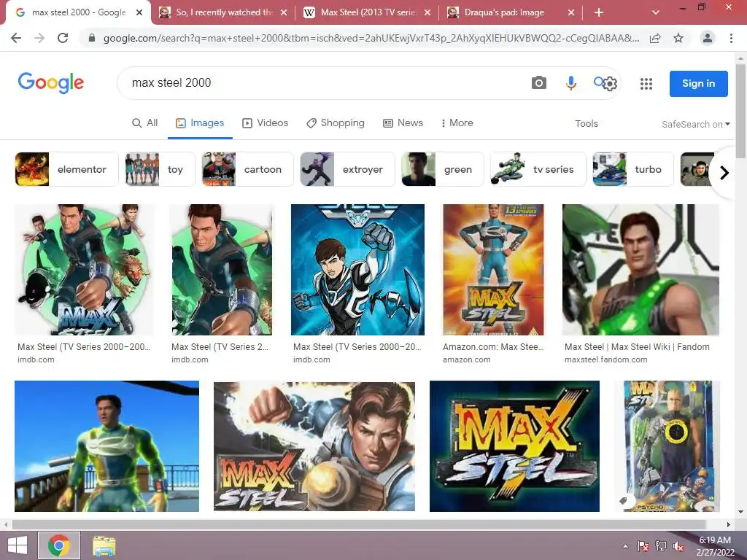Image resolution: width=747 pixels, height=560 pixels.
Task: Select the Videos search tab
Action: coord(266,122)
